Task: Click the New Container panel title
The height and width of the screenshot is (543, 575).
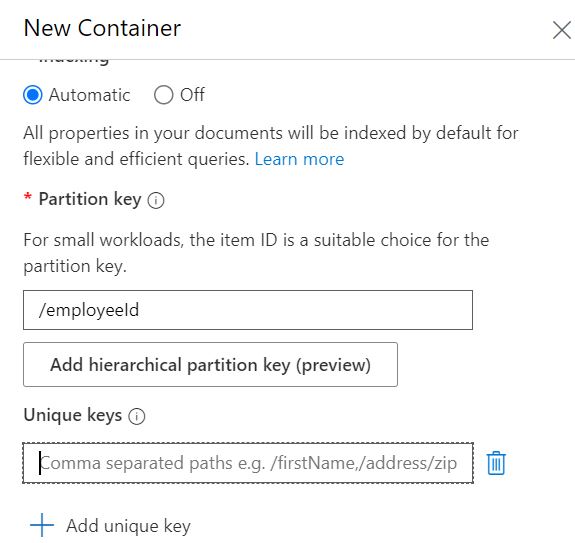Action: (x=102, y=28)
